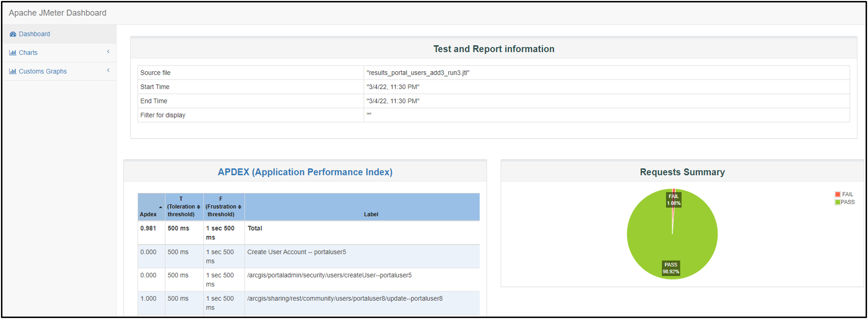
Task: Expand the Customs Graphs menu chevron
Action: pyautogui.click(x=108, y=70)
